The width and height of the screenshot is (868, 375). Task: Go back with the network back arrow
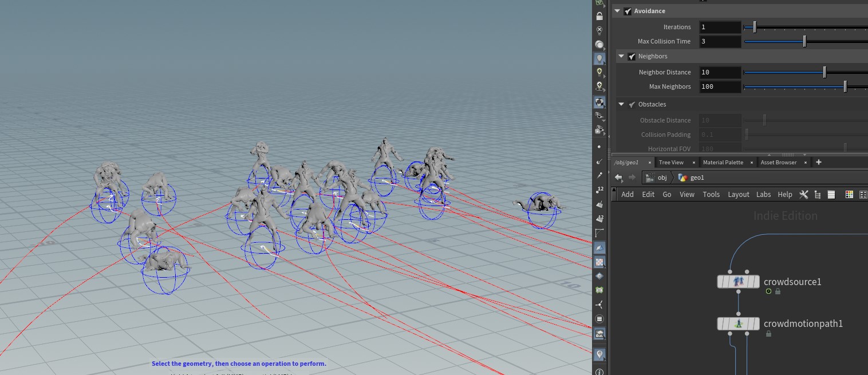[x=618, y=177]
